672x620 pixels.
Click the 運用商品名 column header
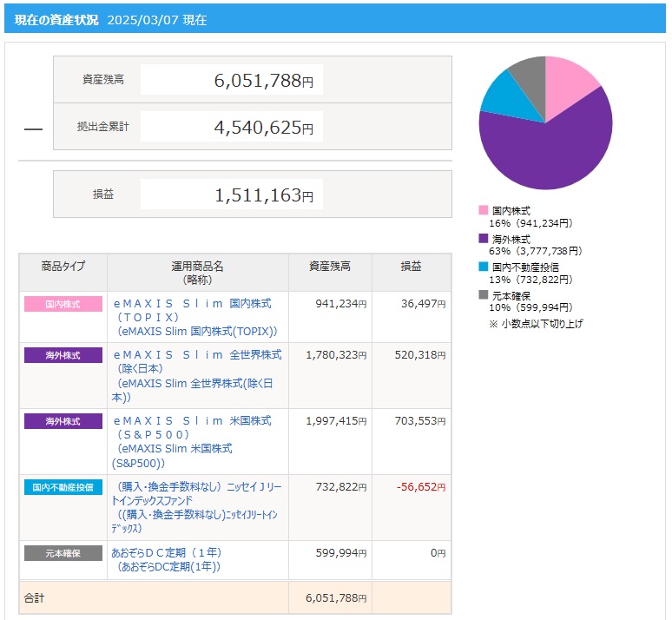click(197, 267)
